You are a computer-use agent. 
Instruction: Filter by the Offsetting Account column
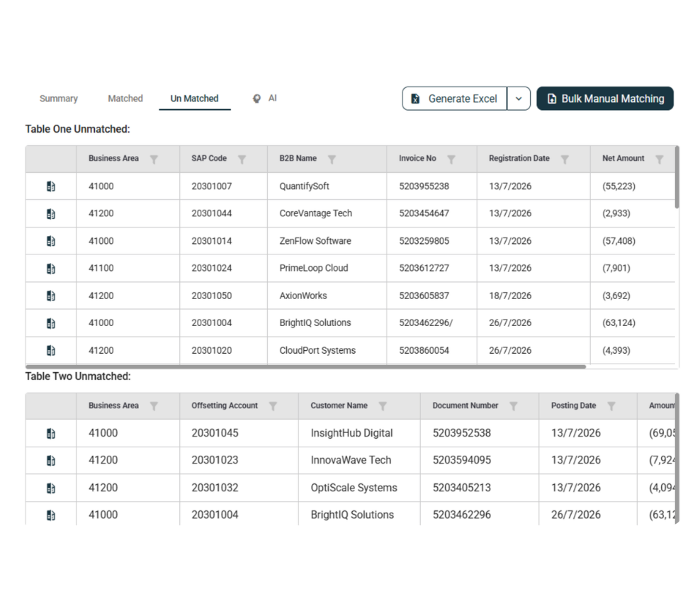click(x=273, y=406)
